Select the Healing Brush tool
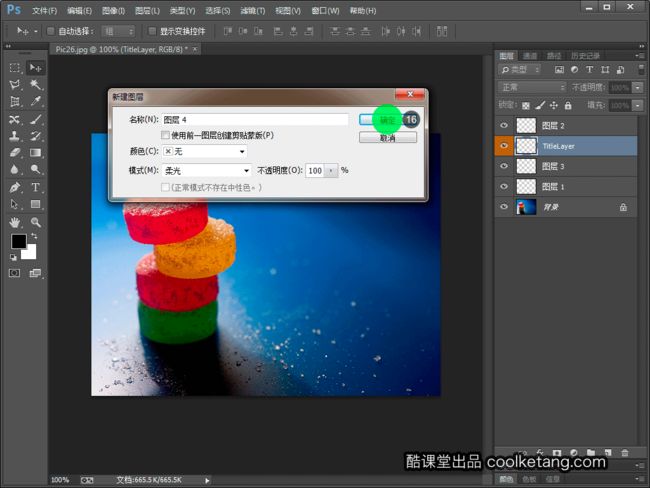This screenshot has width=650, height=488. [x=15, y=119]
